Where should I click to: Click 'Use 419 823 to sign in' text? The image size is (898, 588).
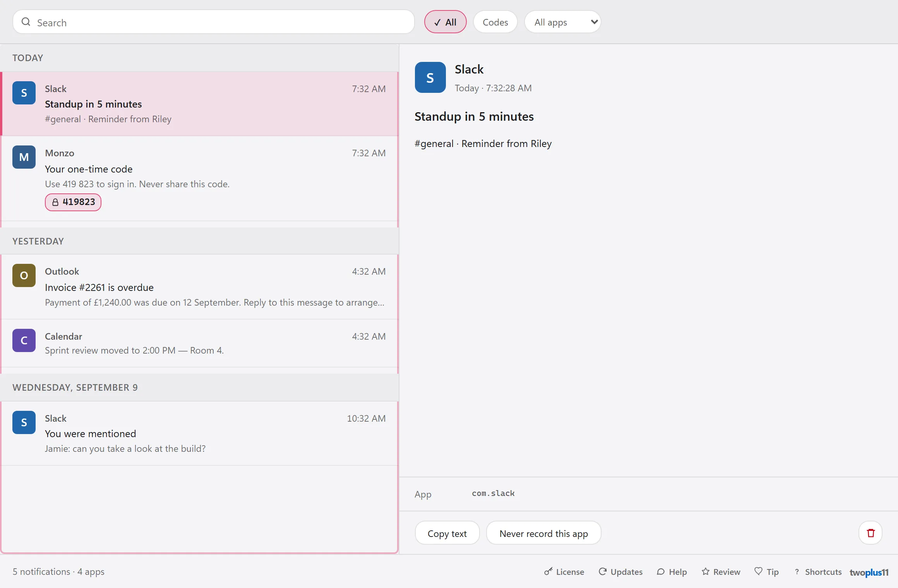click(137, 184)
